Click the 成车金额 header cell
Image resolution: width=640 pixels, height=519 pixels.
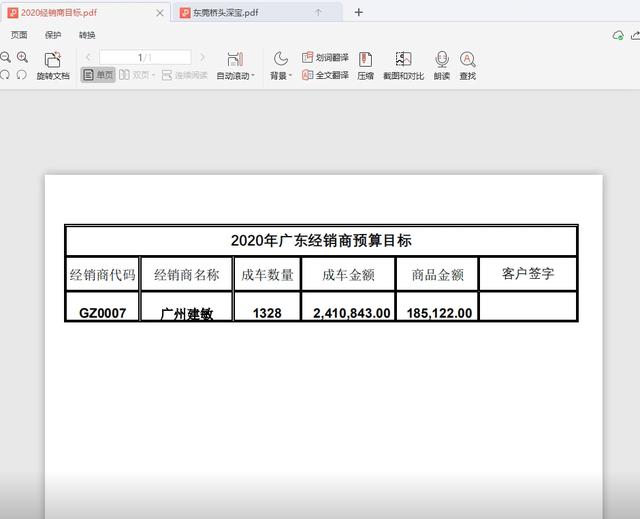pyautogui.click(x=348, y=275)
